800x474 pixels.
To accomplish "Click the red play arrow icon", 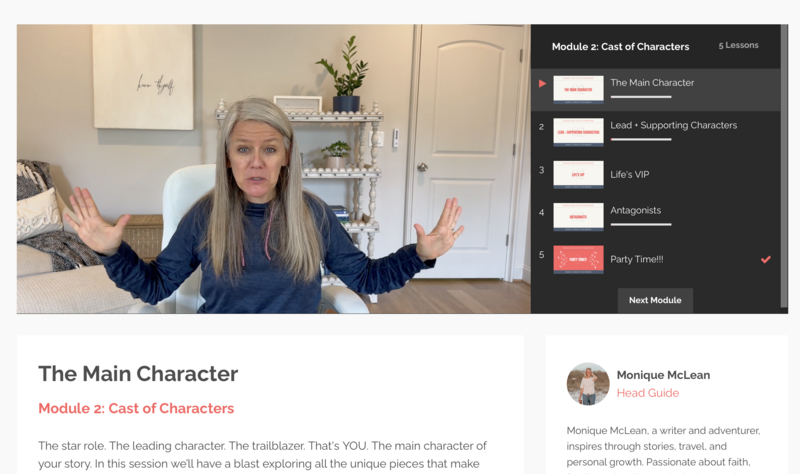I will click(542, 84).
